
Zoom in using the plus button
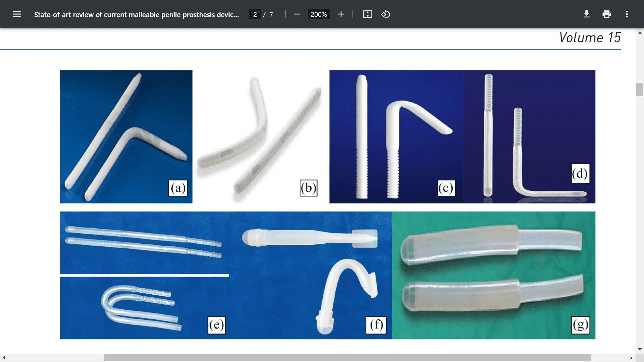341,14
